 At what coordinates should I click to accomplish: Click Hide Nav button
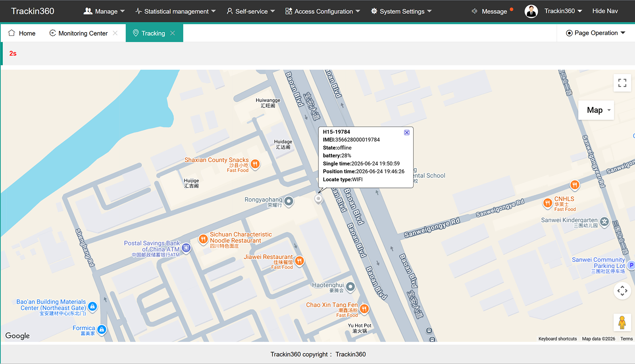(x=605, y=11)
